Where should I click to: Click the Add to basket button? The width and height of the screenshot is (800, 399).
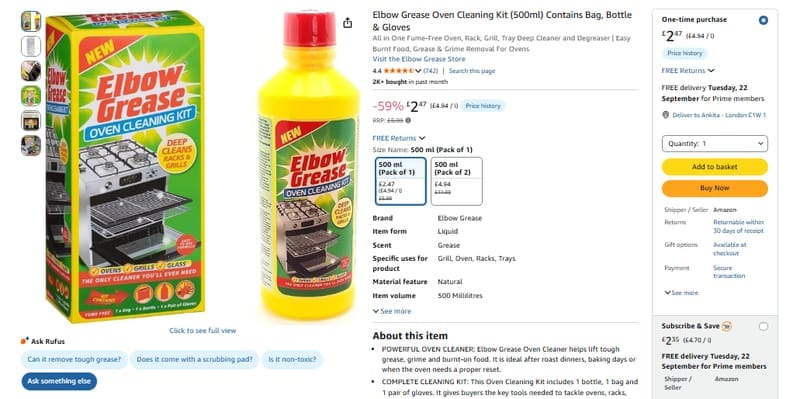714,167
